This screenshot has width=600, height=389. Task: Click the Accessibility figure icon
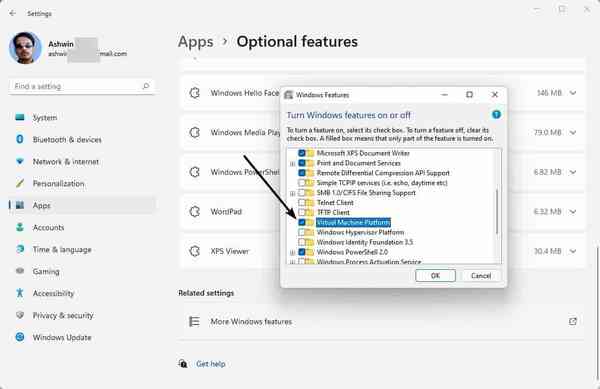pos(20,293)
